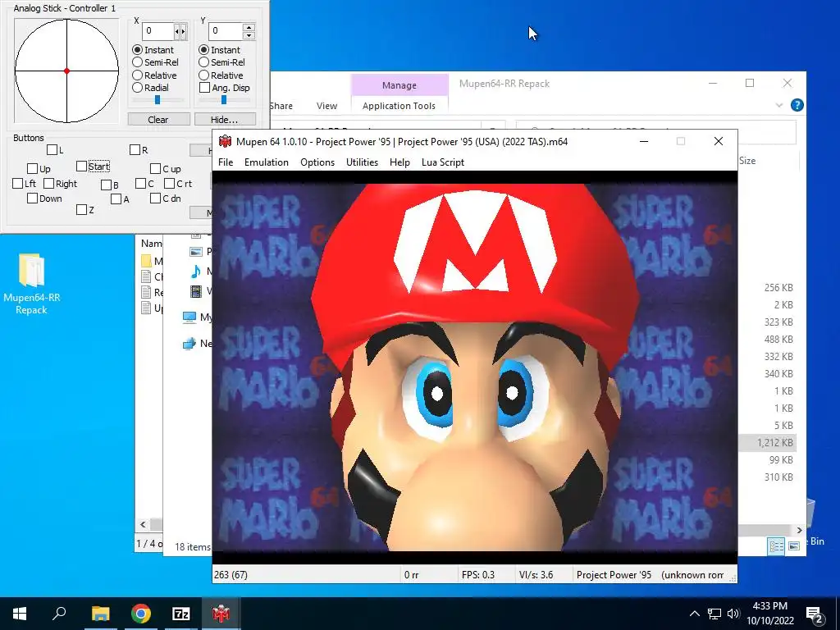This screenshot has width=840, height=630.
Task: Open the notification center icon
Action: pos(815,614)
